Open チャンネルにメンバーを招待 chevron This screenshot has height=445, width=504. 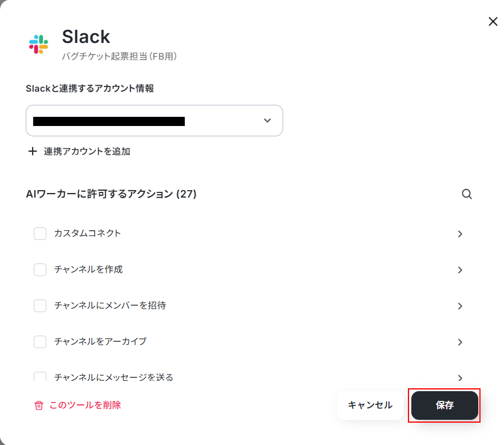(460, 306)
